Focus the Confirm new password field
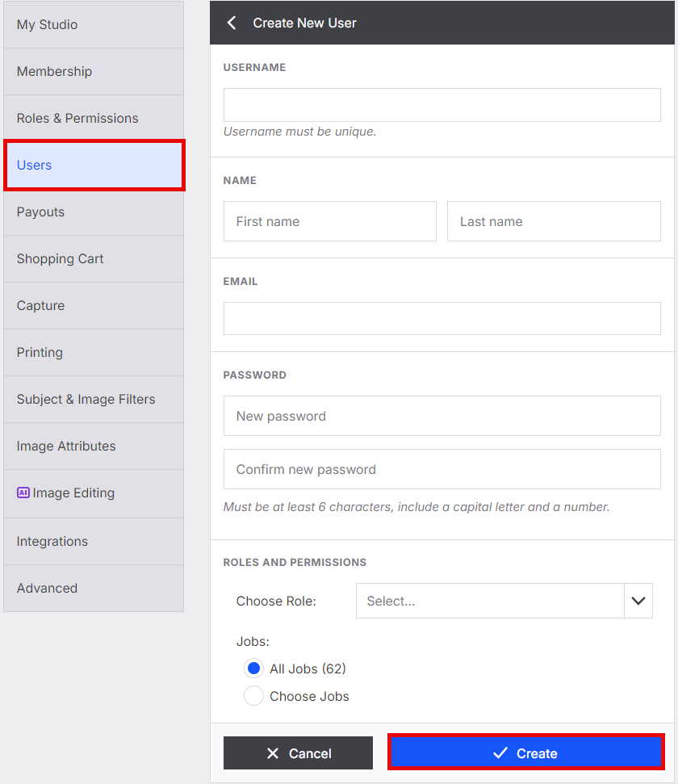 click(442, 469)
